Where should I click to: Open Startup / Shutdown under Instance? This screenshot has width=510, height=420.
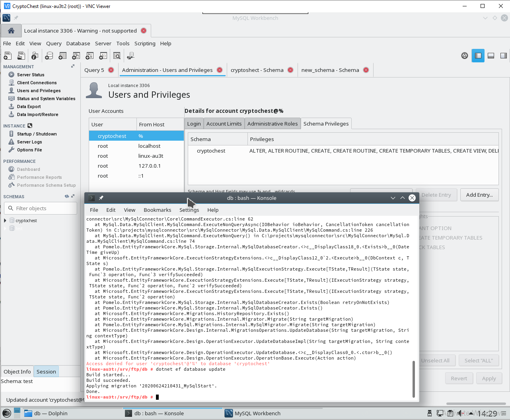pyautogui.click(x=37, y=134)
